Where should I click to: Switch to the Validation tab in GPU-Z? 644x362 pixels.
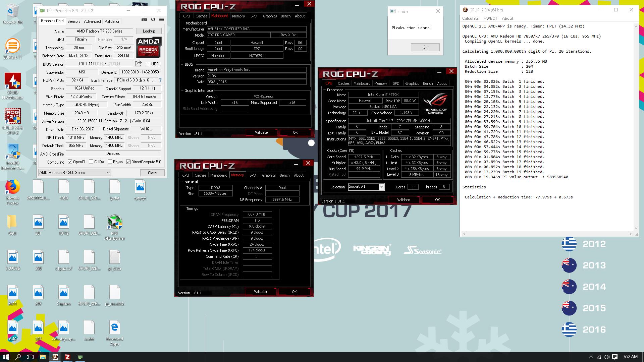tap(112, 21)
